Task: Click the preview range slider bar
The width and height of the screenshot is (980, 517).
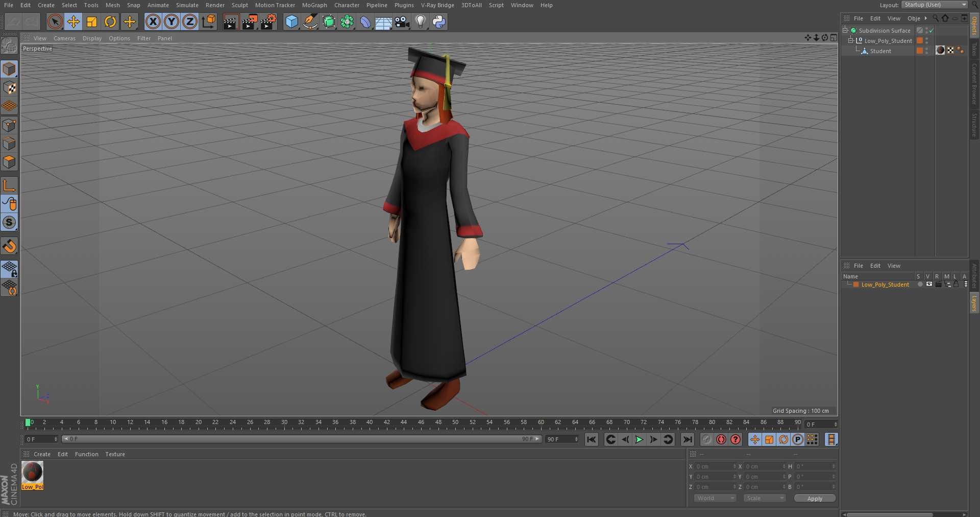Action: (301, 439)
